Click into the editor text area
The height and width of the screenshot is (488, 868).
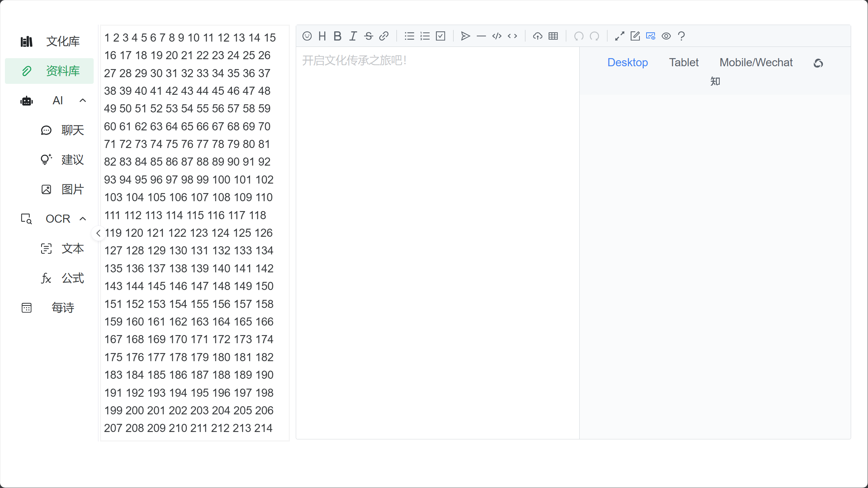coord(437,211)
